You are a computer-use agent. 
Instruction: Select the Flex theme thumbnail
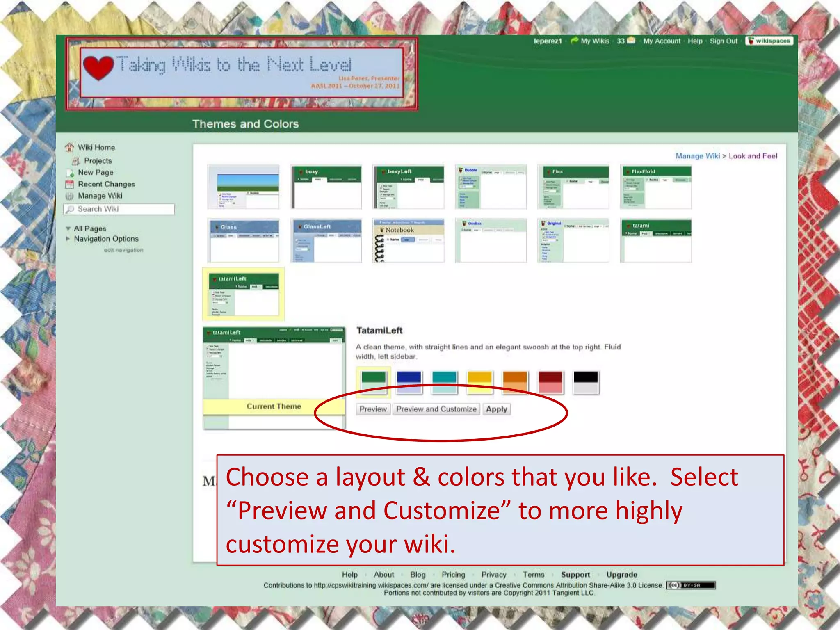573,187
